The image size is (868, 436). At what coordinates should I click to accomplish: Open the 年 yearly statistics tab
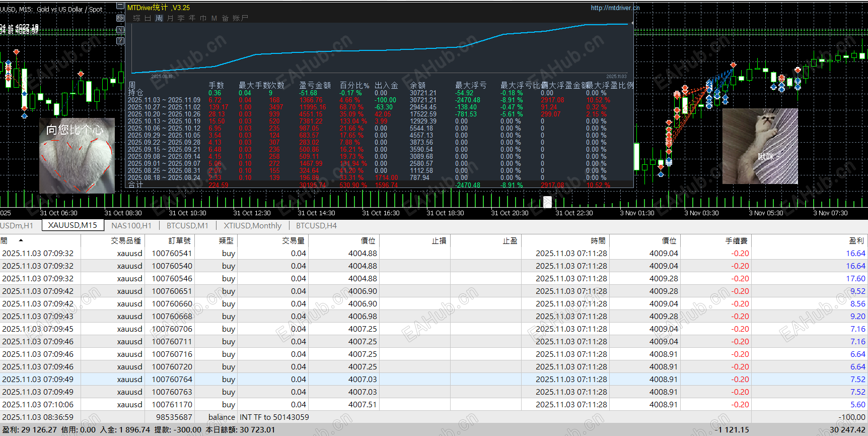[x=192, y=18]
